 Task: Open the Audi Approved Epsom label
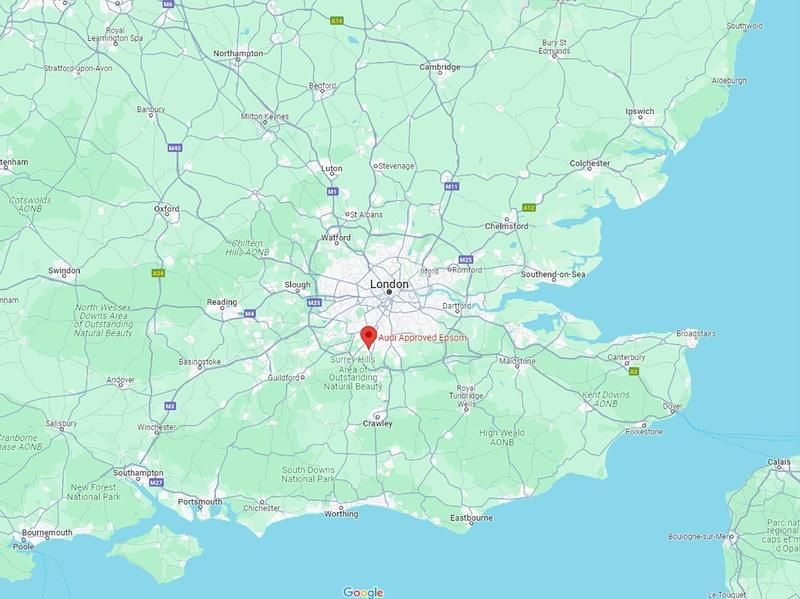point(422,337)
